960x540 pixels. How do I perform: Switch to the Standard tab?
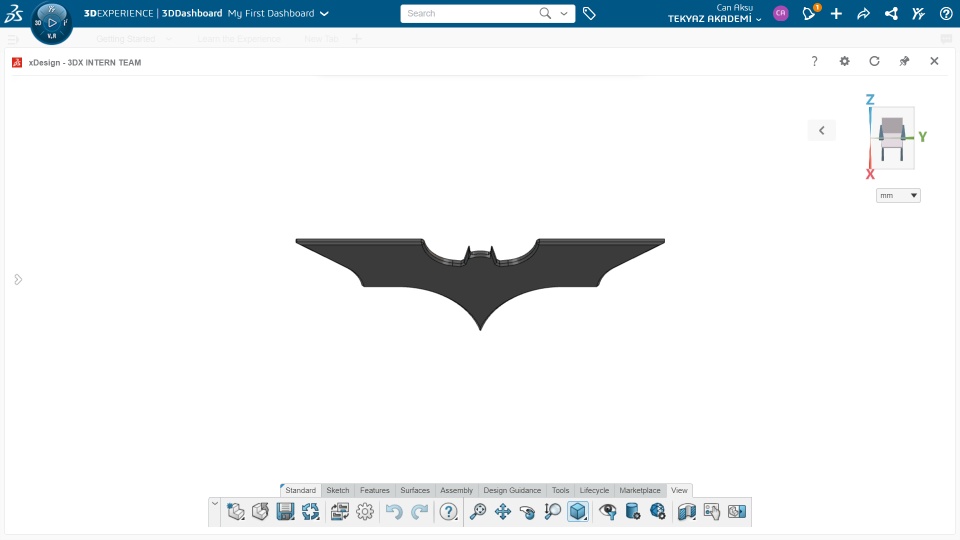301,490
